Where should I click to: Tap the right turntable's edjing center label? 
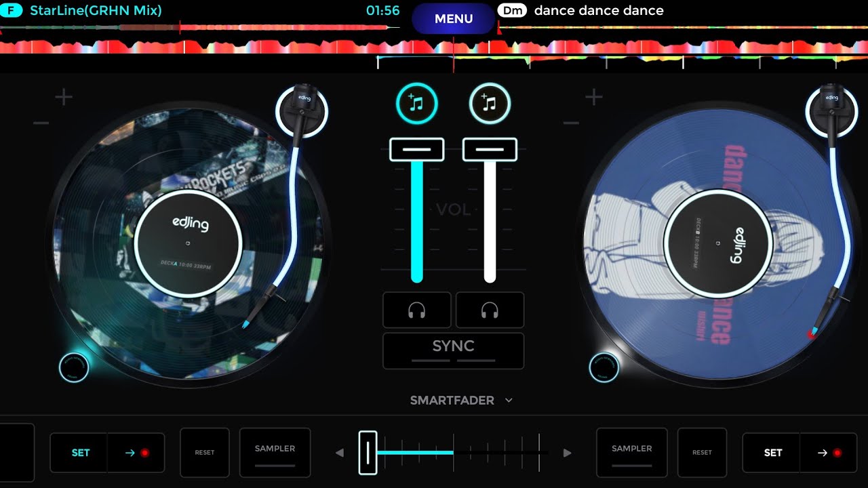click(717, 243)
